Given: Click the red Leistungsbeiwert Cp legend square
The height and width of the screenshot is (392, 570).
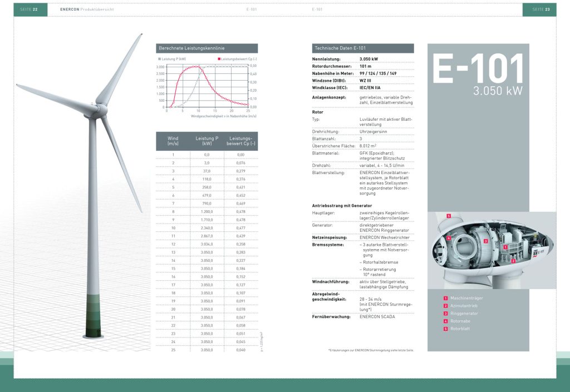Looking at the screenshot, I should 219,58.
